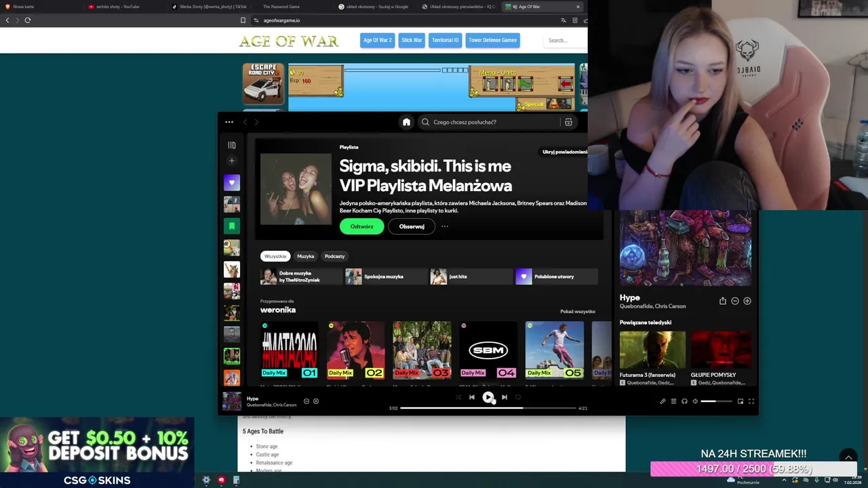Image resolution: width=868 pixels, height=488 pixels.
Task: Open Daily Mix 02 card
Action: pyautogui.click(x=355, y=350)
